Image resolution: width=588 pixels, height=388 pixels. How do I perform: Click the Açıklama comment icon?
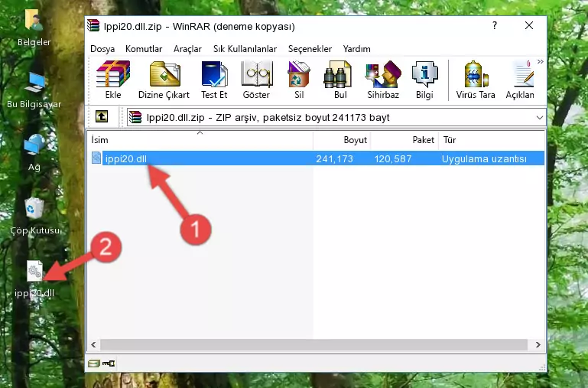pos(520,80)
